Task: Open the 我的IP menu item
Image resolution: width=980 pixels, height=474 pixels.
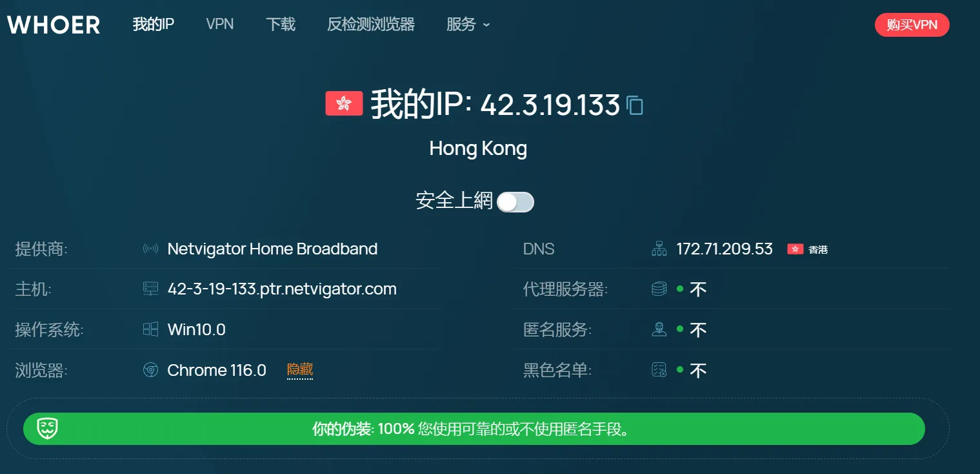Action: [154, 25]
